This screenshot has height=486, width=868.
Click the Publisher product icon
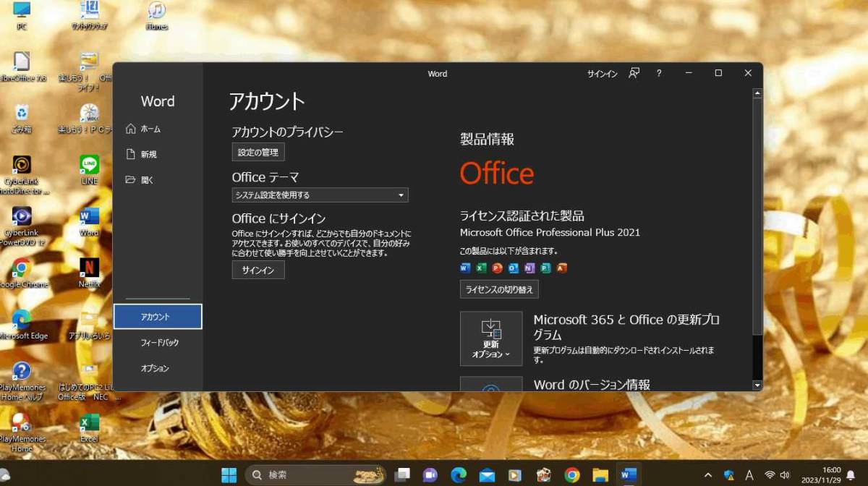[545, 268]
